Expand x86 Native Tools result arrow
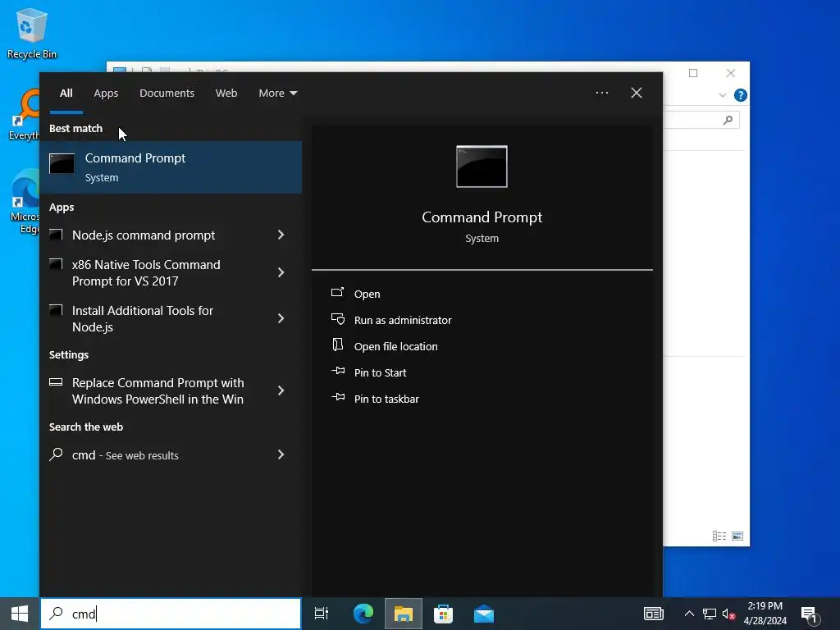 coord(281,272)
